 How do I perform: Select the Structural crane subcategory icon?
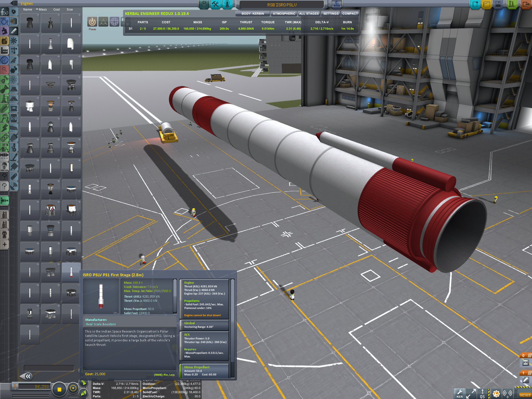(14, 50)
